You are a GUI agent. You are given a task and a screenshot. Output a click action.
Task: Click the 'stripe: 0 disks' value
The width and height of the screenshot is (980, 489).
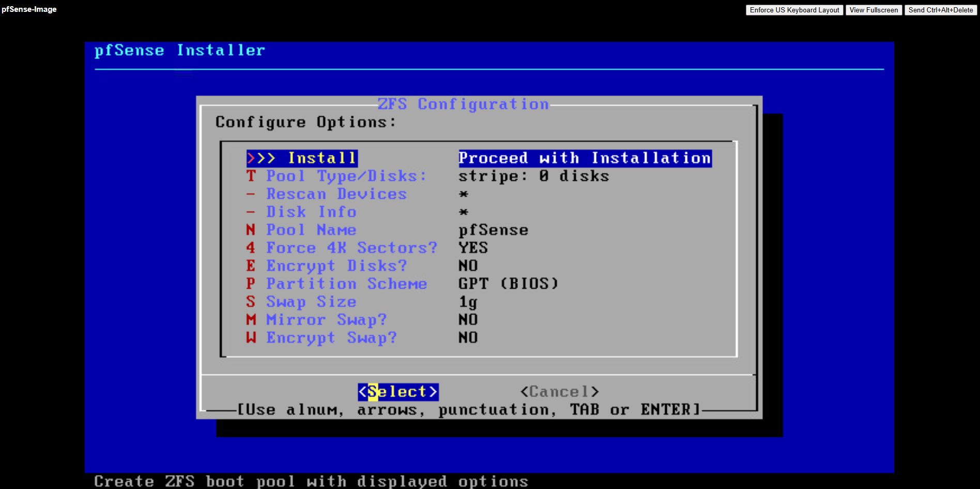(x=534, y=176)
